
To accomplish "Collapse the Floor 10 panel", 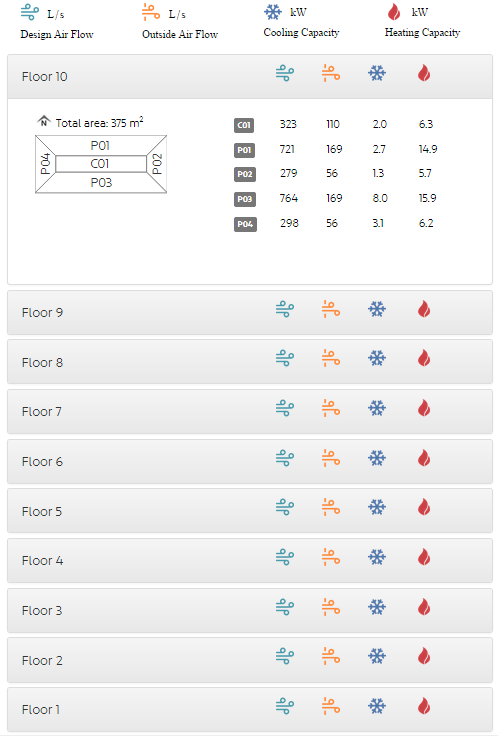I will (250, 77).
